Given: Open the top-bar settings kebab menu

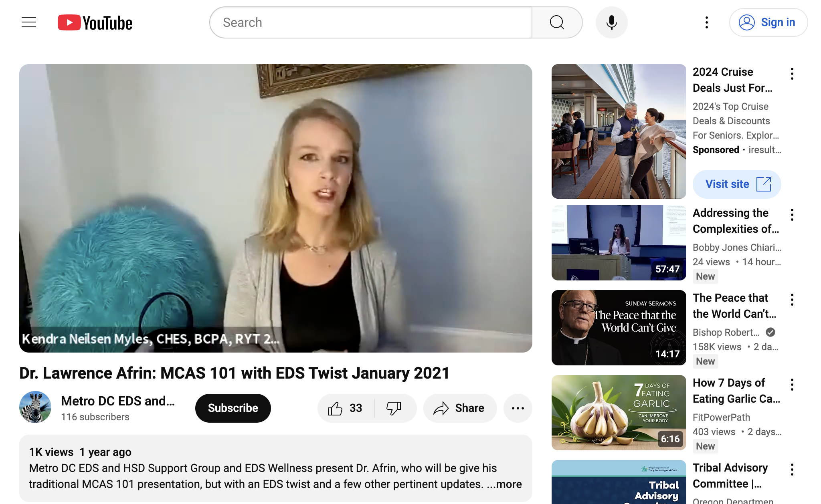Looking at the screenshot, I should (x=706, y=22).
